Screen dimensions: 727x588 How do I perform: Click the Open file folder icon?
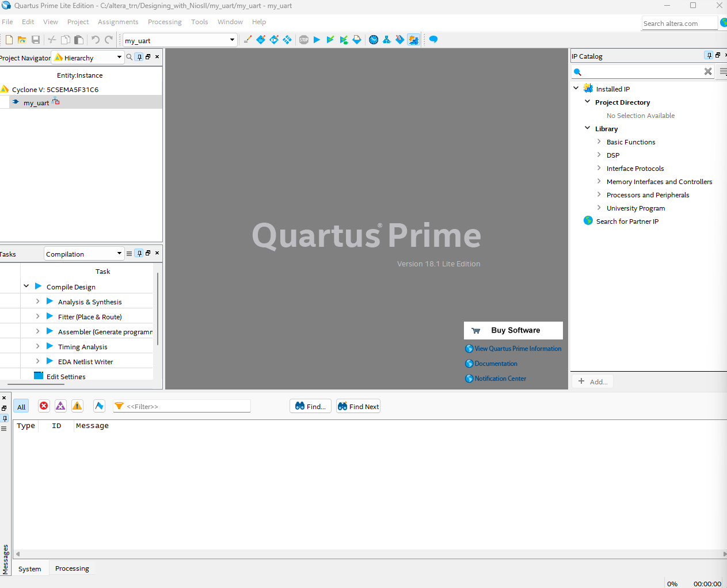click(x=22, y=40)
